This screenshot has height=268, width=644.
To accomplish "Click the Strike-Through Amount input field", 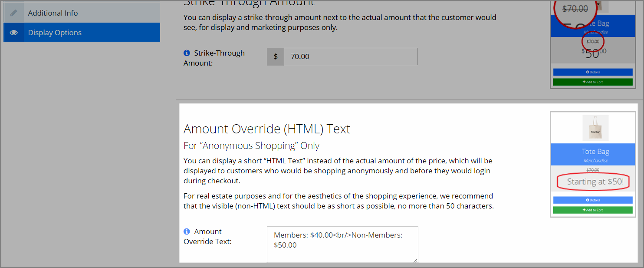I will tap(351, 56).
